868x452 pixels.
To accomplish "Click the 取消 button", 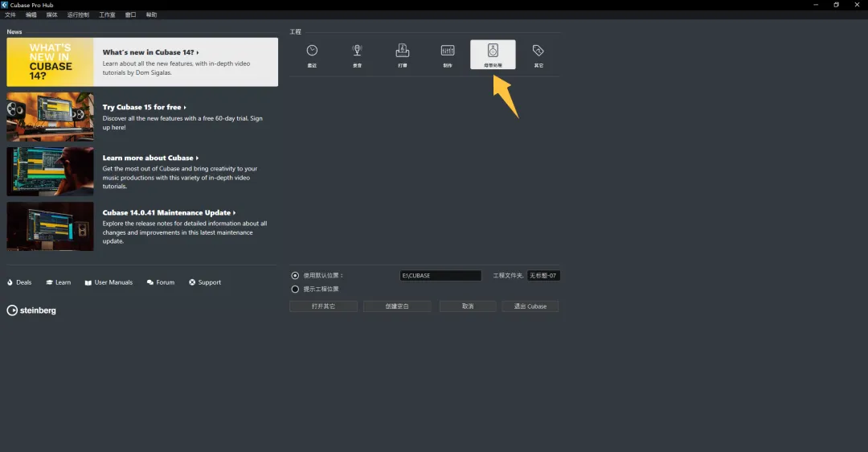I will click(468, 306).
